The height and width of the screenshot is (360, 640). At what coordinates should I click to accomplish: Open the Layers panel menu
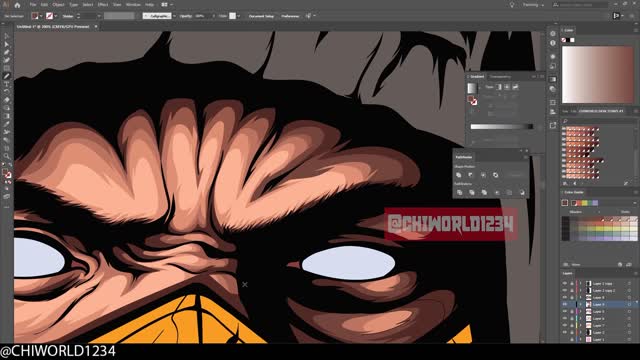636,273
